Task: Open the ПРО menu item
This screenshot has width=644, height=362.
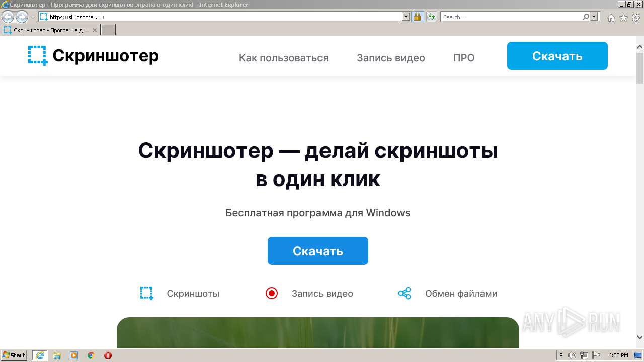Action: click(x=464, y=58)
